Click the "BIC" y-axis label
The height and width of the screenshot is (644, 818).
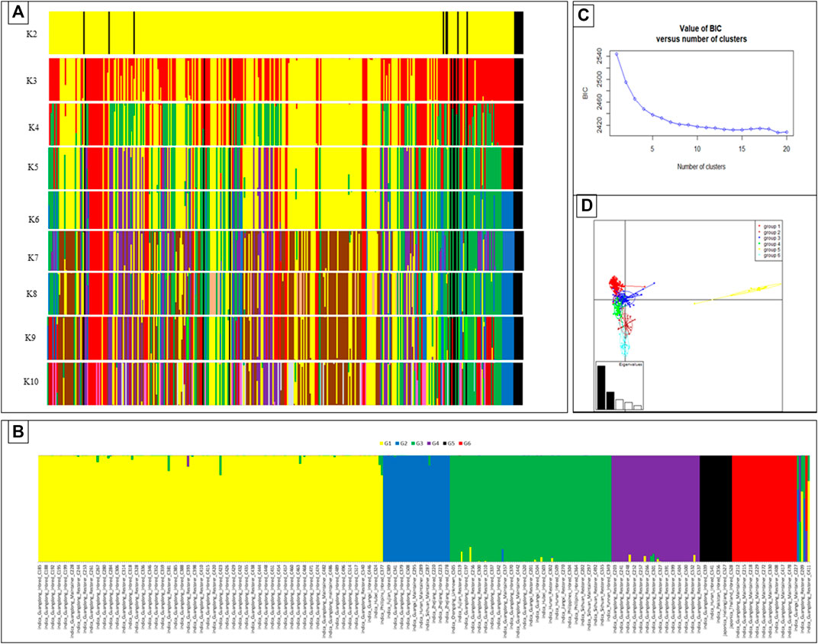tap(585, 93)
